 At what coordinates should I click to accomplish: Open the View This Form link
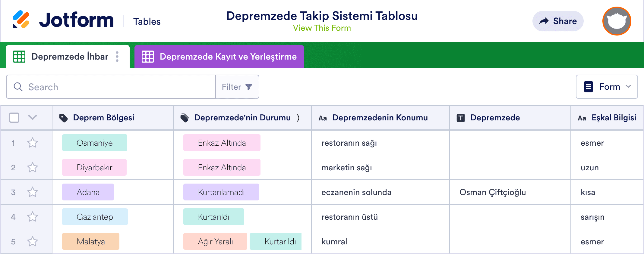tap(322, 28)
